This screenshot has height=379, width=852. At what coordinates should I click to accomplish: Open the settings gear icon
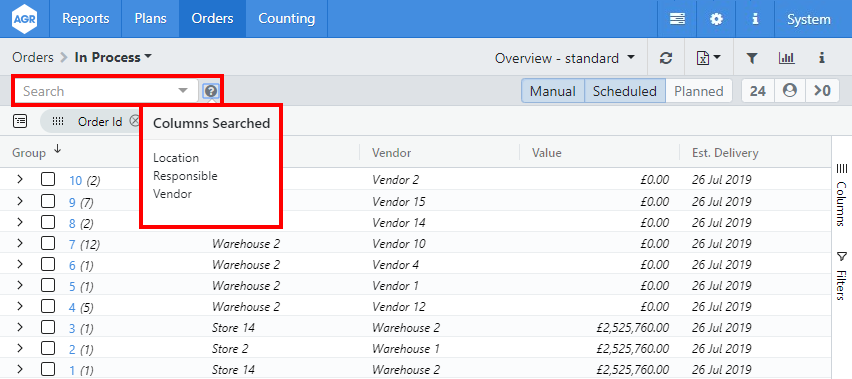[x=717, y=19]
